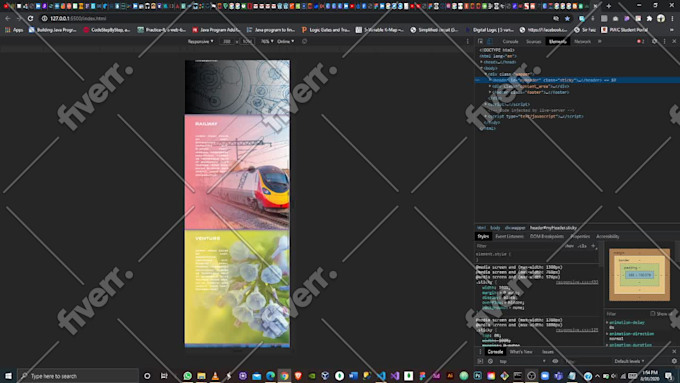Bookmark this page with the star icon
Viewport: 680px width, 383px height.
[x=567, y=19]
